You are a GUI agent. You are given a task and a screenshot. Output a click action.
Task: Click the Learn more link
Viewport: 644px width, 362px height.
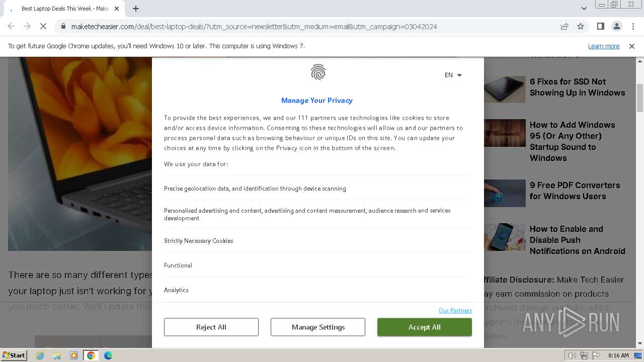604,46
